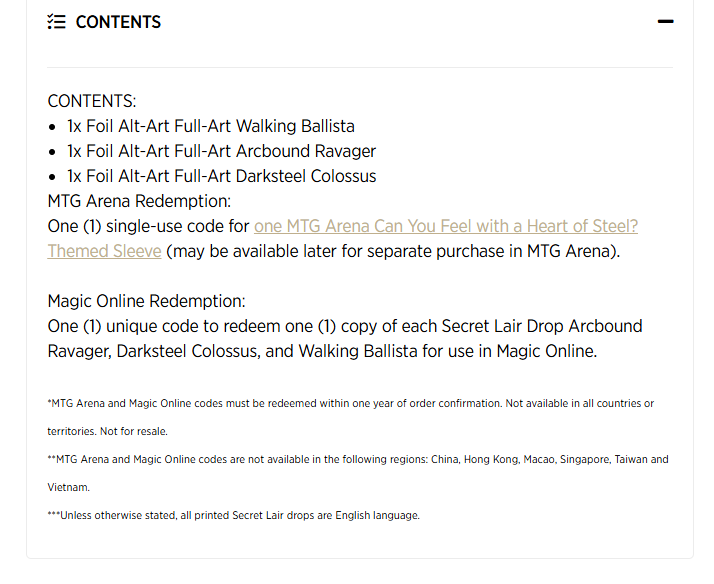Click the footnote about redeeming within one year
Viewport: 714px width, 584px height.
point(350,404)
